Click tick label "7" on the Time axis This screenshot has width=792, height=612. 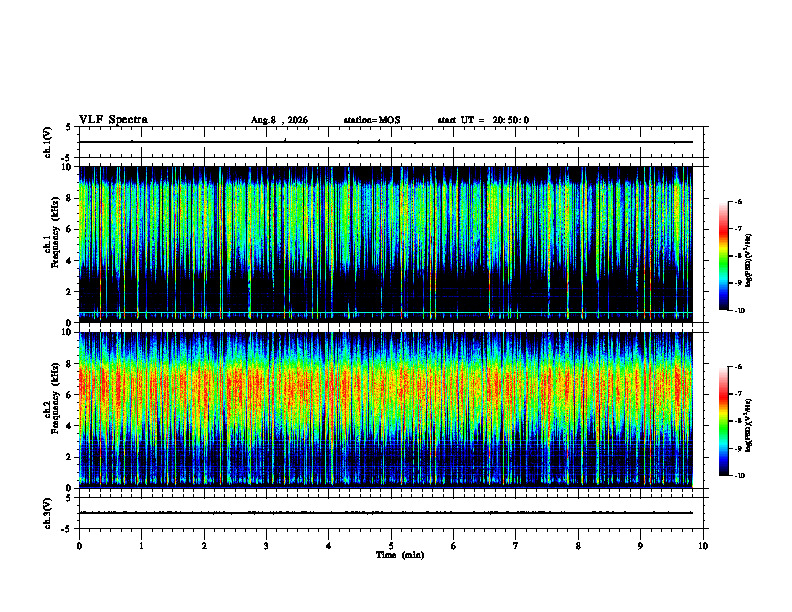tap(516, 546)
